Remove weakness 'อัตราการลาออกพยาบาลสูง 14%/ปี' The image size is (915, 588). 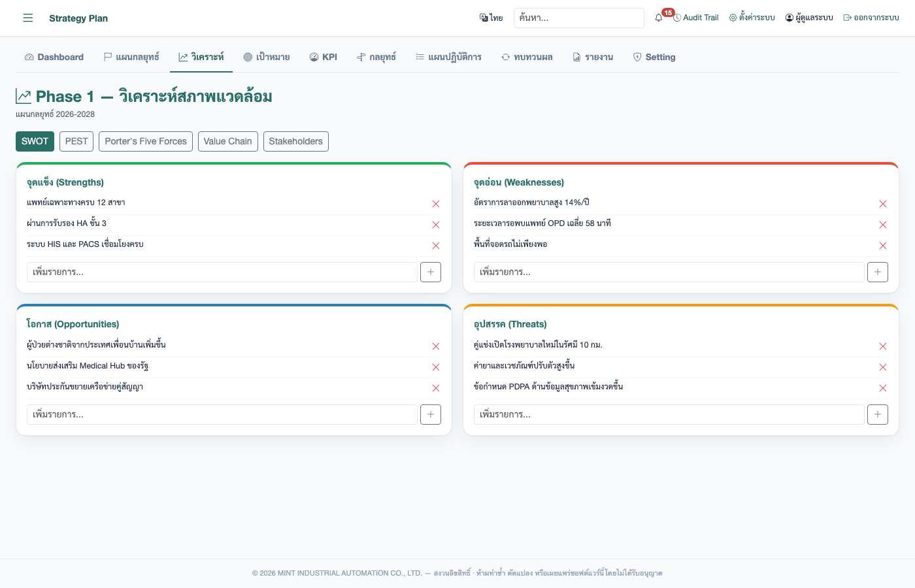(883, 204)
